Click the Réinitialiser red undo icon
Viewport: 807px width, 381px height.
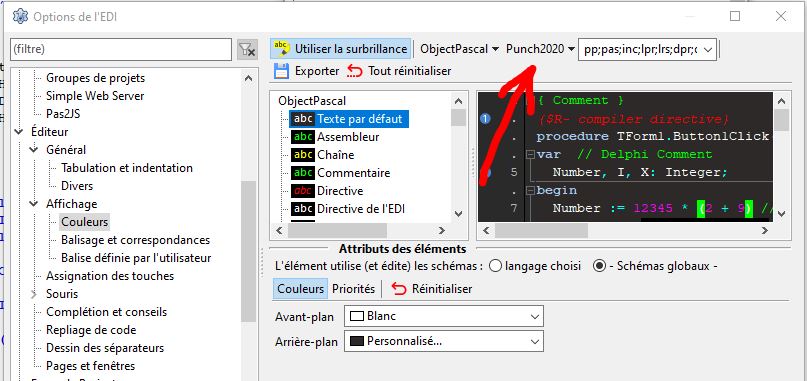coord(398,289)
